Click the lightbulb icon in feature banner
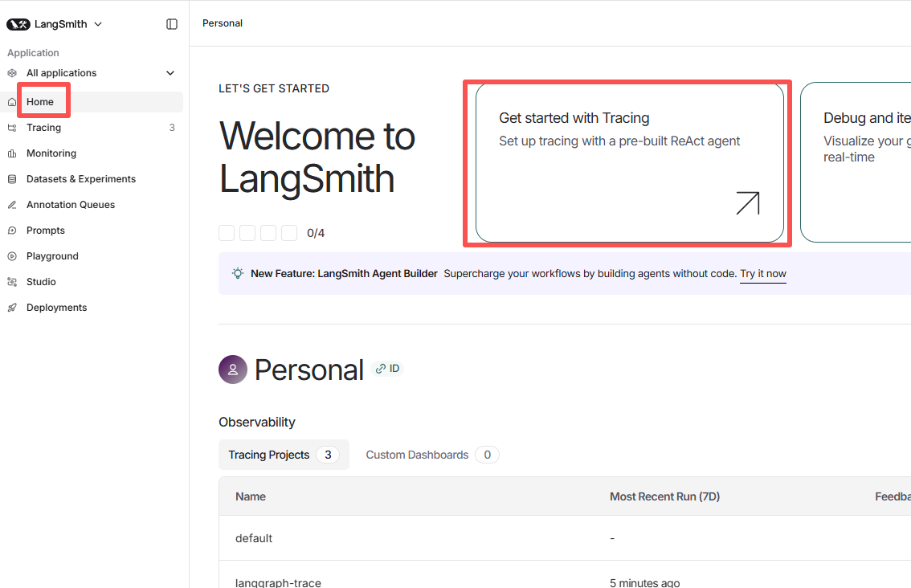The image size is (911, 588). [238, 273]
